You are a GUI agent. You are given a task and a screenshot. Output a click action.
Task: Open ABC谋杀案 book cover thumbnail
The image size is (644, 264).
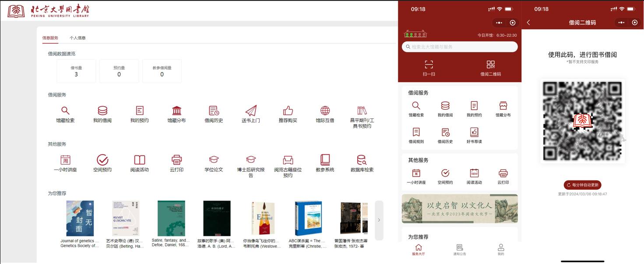tap(308, 218)
